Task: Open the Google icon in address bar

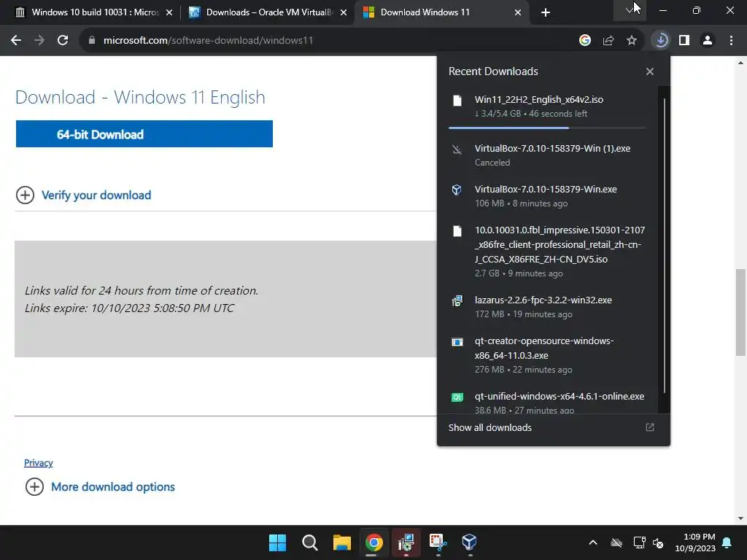Action: point(585,41)
